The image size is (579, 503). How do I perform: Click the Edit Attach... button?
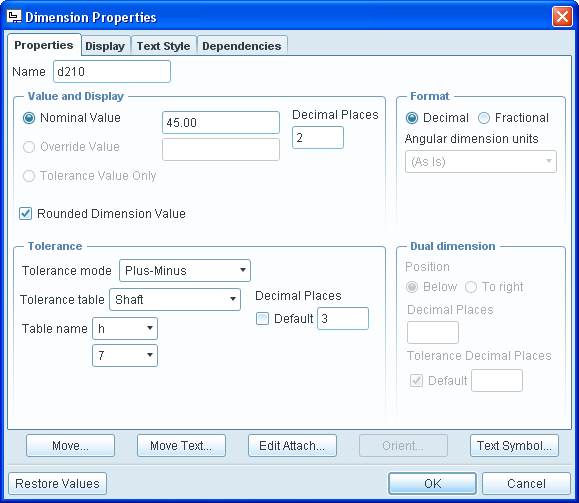[292, 445]
